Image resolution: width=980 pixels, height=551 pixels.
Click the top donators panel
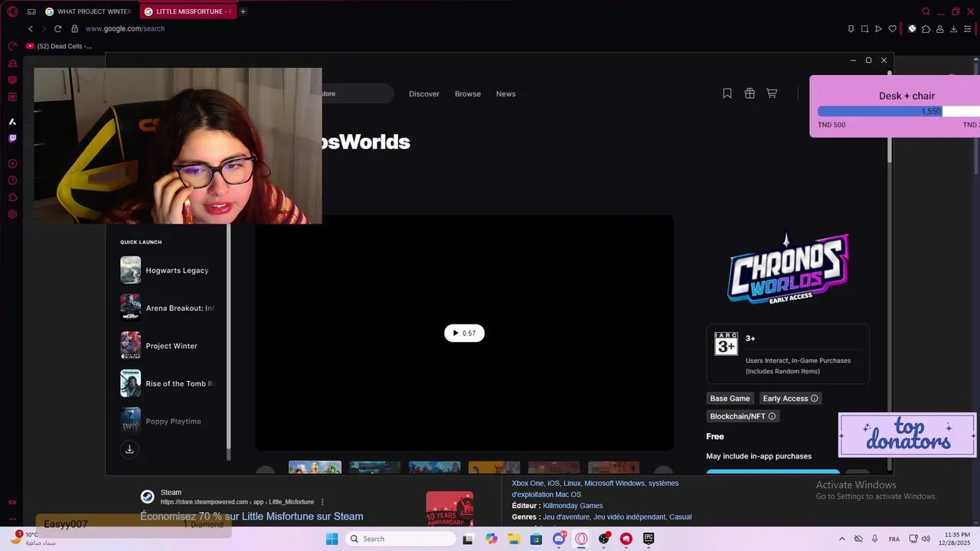[x=907, y=435]
